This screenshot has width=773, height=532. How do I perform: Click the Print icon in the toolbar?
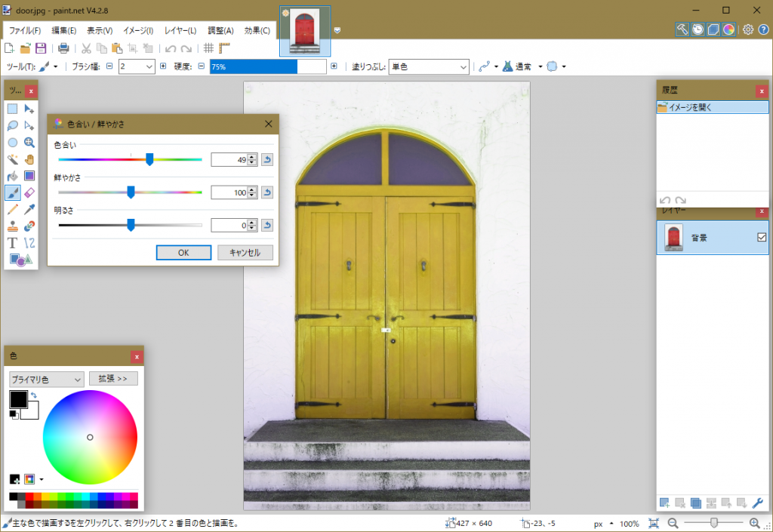[x=64, y=48]
